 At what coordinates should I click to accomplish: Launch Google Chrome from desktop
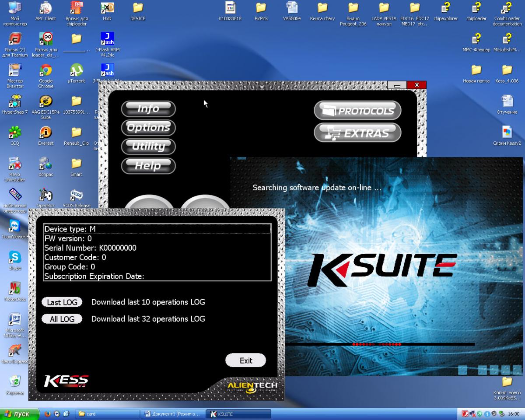pos(45,76)
